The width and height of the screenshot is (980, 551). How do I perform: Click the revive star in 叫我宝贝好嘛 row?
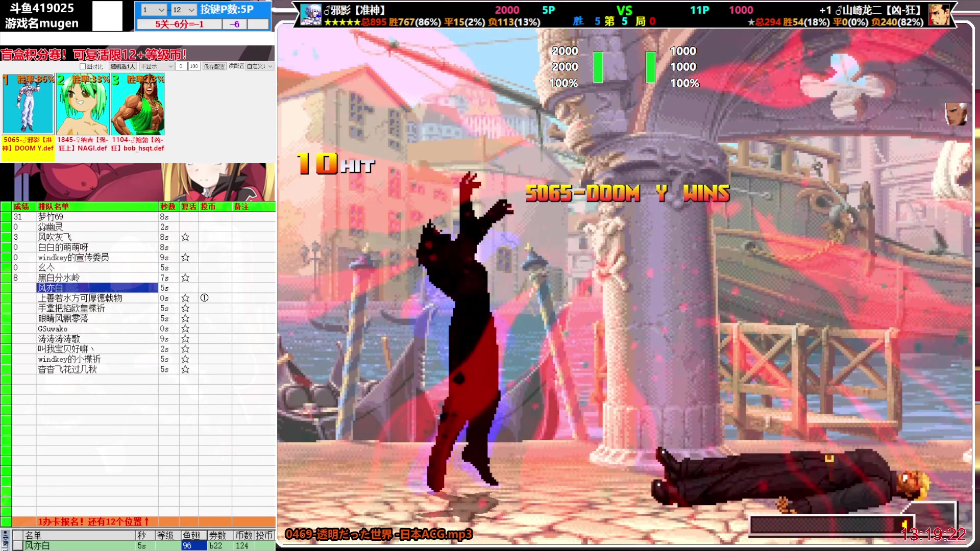[185, 349]
